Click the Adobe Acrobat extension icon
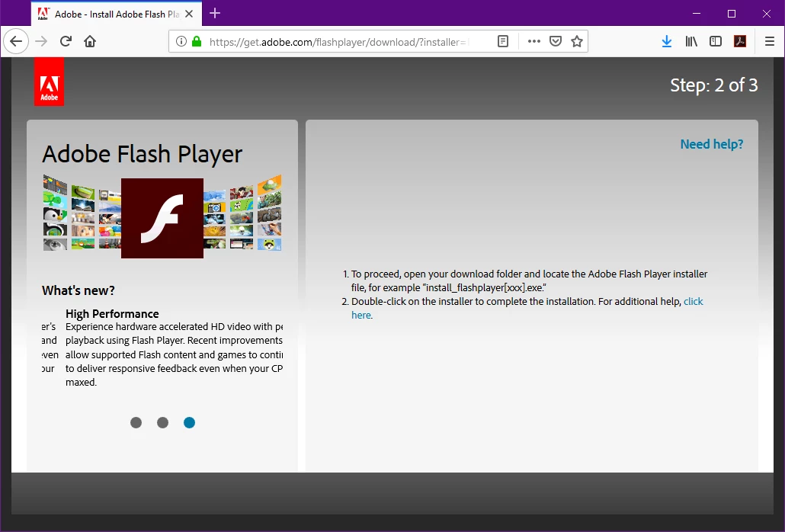 point(740,41)
